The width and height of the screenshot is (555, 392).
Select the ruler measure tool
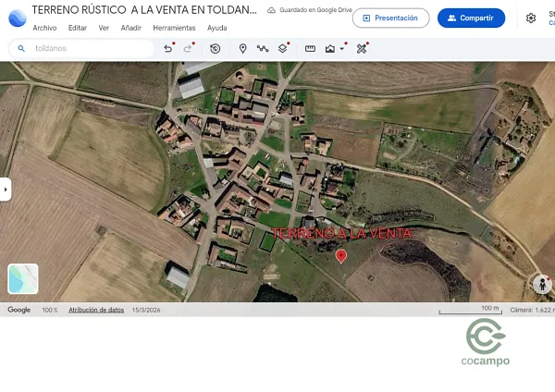tap(310, 48)
